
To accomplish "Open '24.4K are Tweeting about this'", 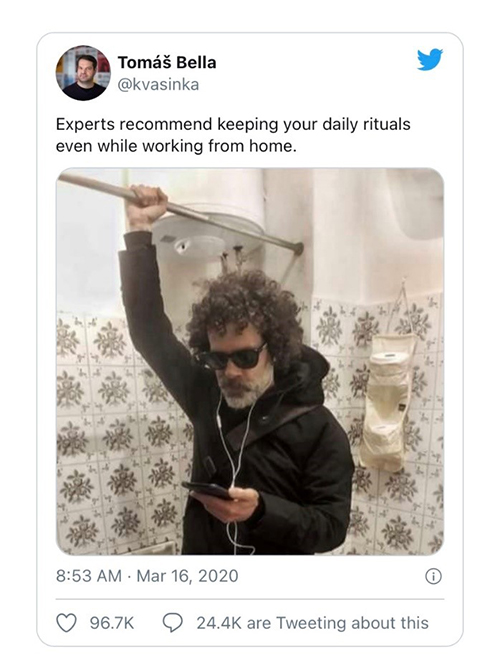I will (312, 623).
